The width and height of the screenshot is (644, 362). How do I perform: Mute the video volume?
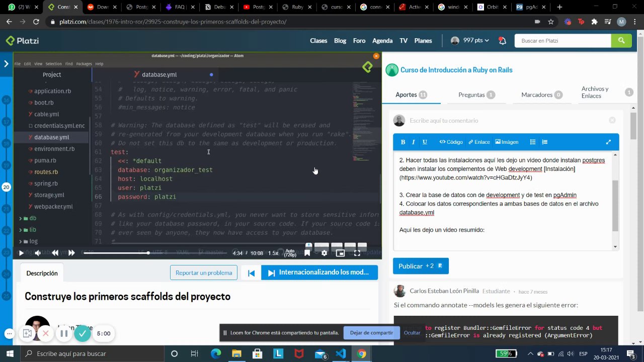[x=38, y=253]
